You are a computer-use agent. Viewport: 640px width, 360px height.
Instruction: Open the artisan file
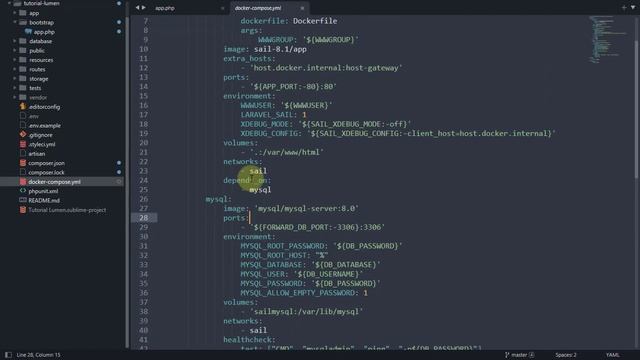pyautogui.click(x=37, y=154)
